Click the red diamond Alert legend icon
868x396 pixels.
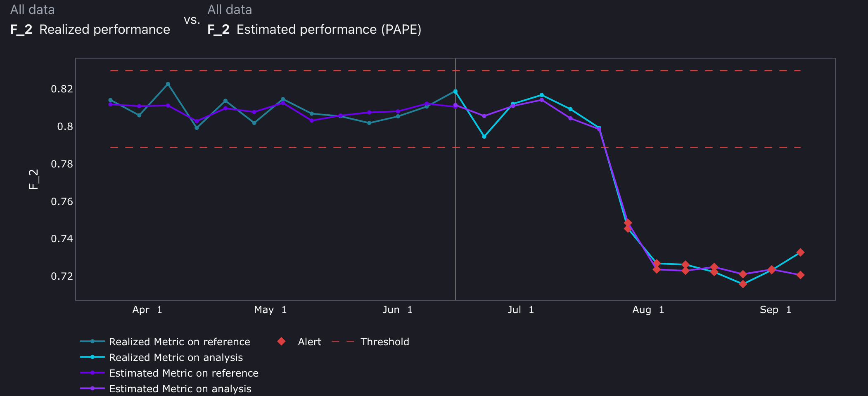tap(282, 341)
